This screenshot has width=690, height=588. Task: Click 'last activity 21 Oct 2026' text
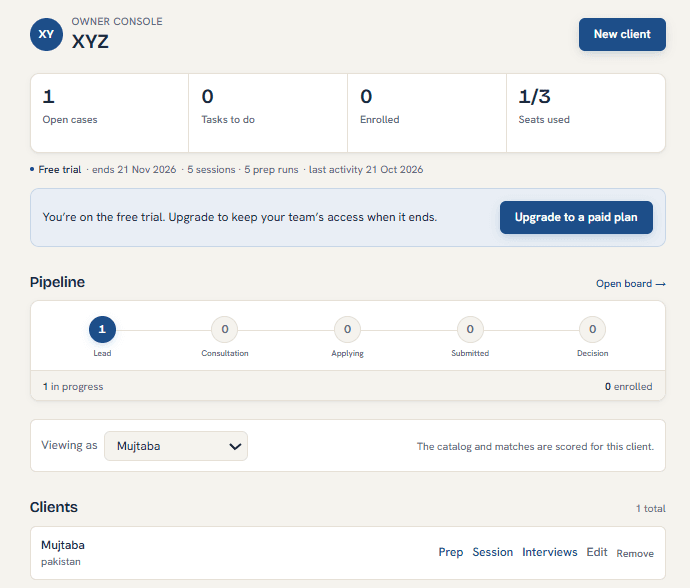366,170
